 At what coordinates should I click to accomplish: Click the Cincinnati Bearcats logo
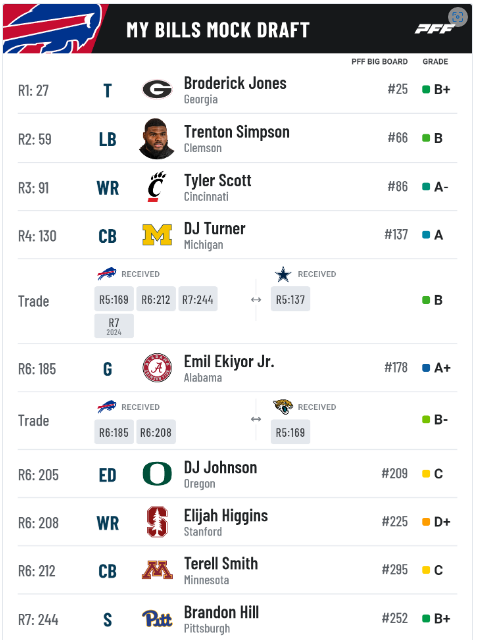click(157, 187)
